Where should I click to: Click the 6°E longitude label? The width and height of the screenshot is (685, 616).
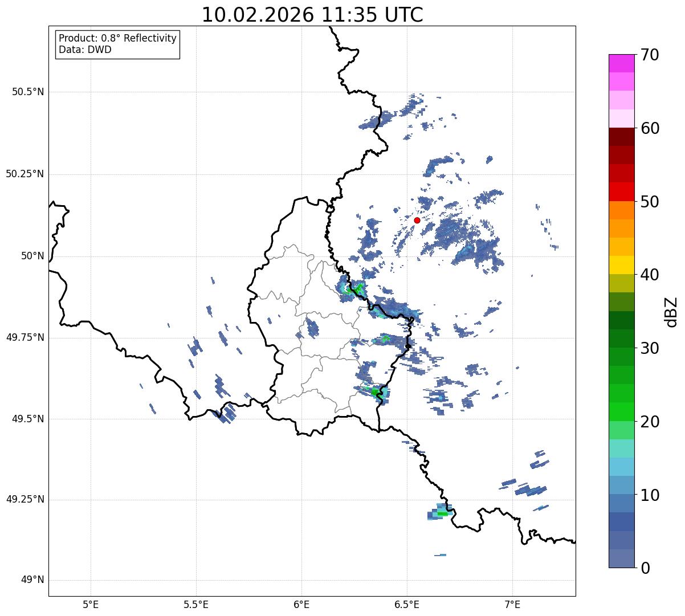click(301, 605)
